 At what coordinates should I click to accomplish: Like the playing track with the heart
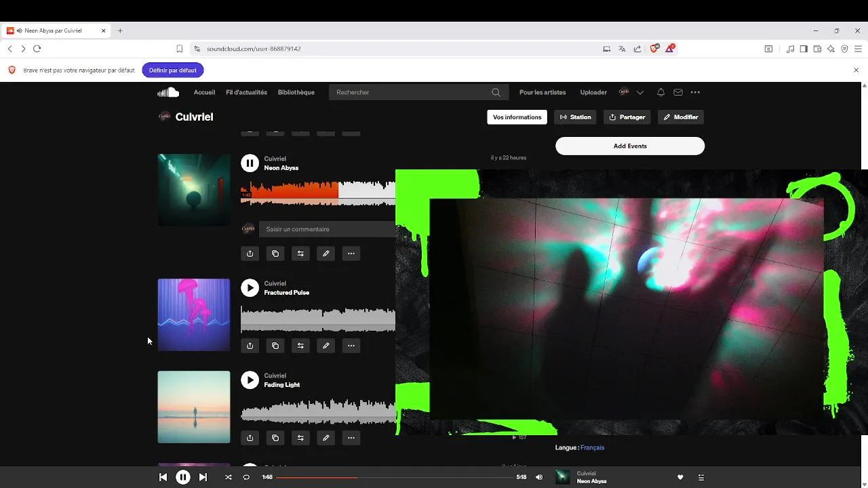680,477
